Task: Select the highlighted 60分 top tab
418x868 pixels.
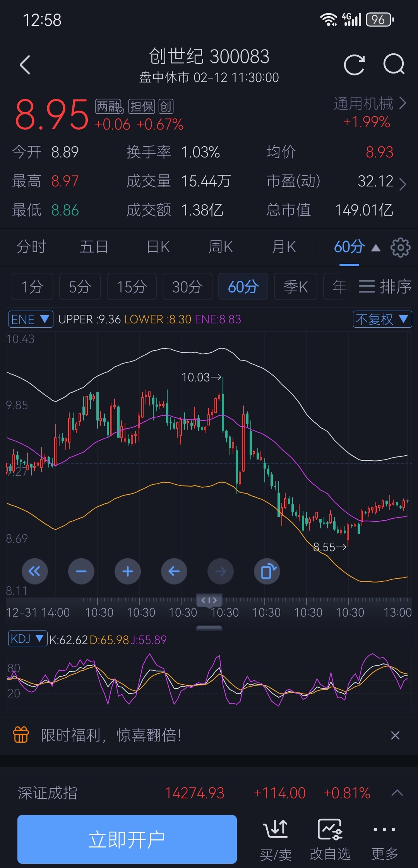Action: point(349,247)
